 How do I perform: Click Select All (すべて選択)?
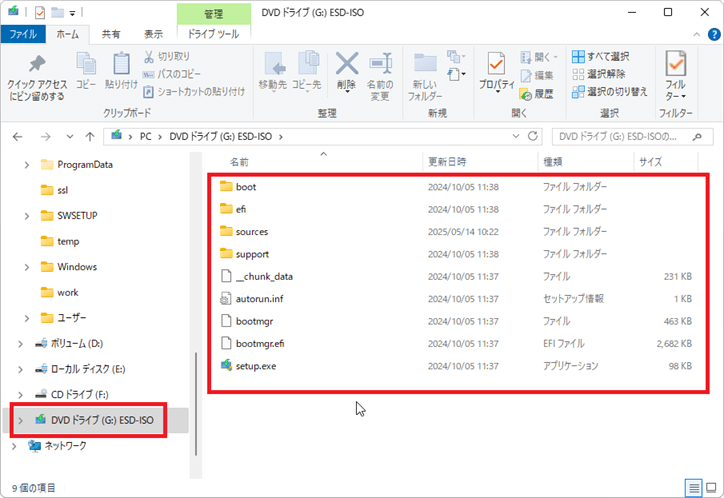coord(600,56)
